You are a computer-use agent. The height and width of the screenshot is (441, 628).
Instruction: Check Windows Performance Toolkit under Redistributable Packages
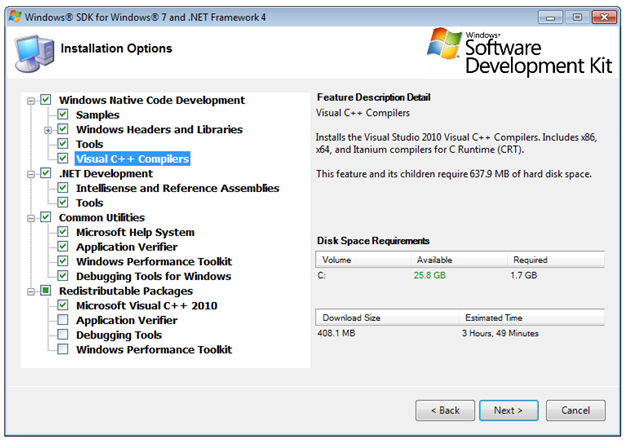pyautogui.click(x=62, y=349)
